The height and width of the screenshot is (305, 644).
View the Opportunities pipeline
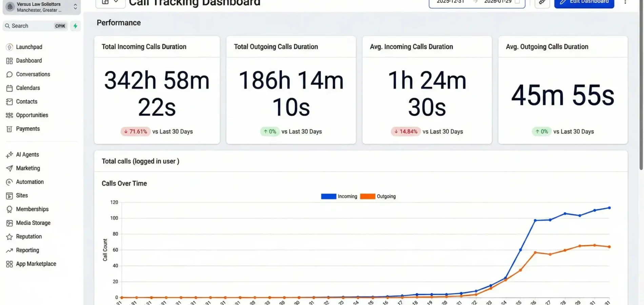tap(32, 115)
